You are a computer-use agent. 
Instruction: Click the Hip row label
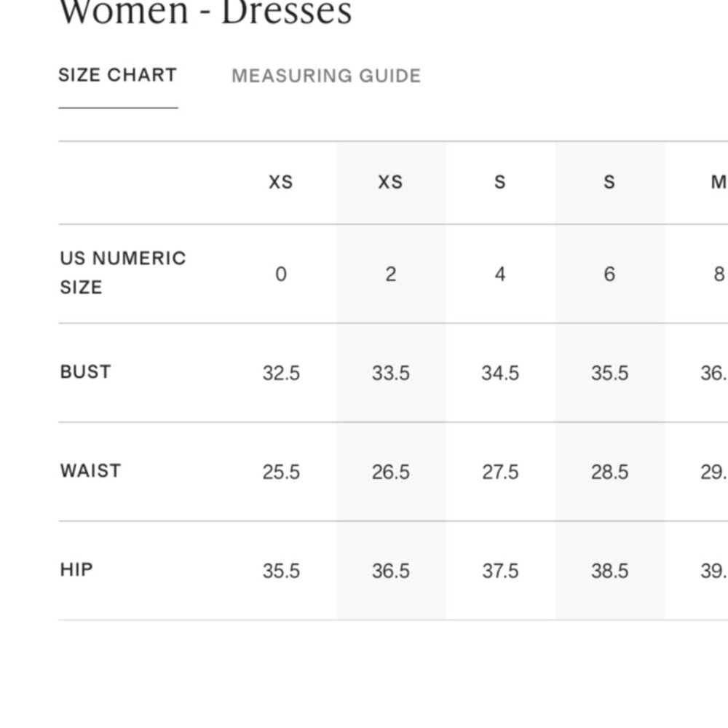click(76, 570)
